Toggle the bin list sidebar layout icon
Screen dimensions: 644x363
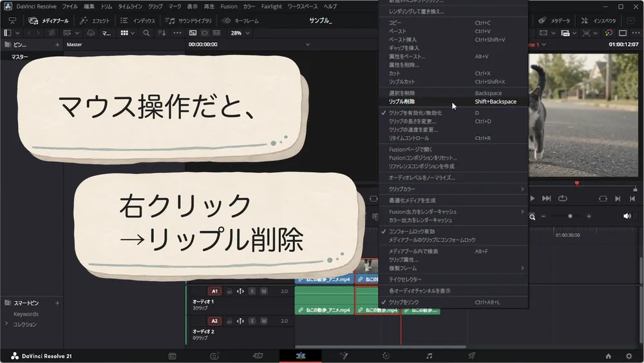(x=7, y=33)
